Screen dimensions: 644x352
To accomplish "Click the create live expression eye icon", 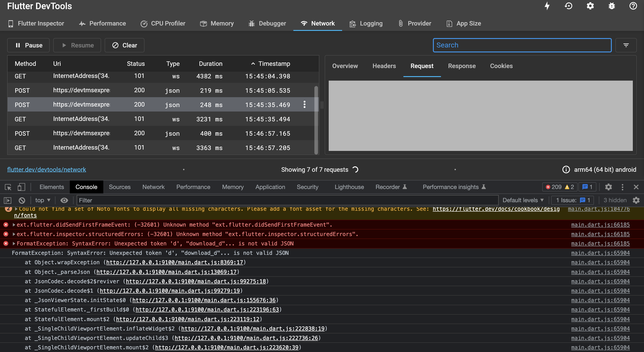I will [x=64, y=200].
